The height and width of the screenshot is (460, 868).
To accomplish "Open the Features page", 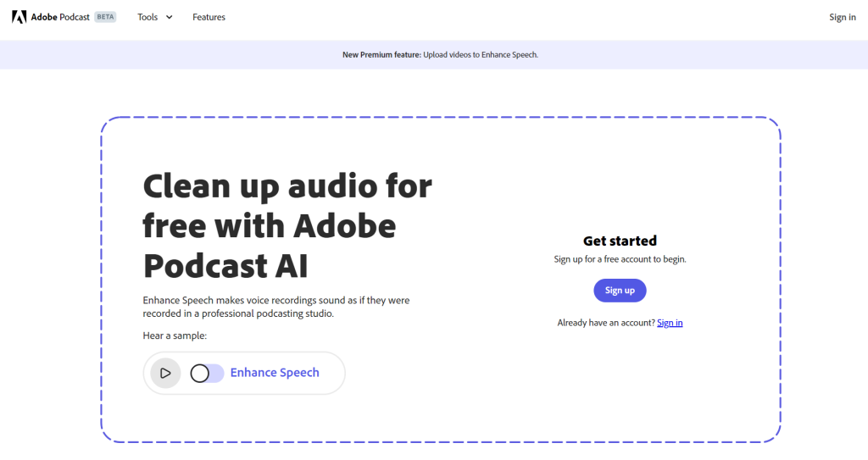I will click(209, 17).
